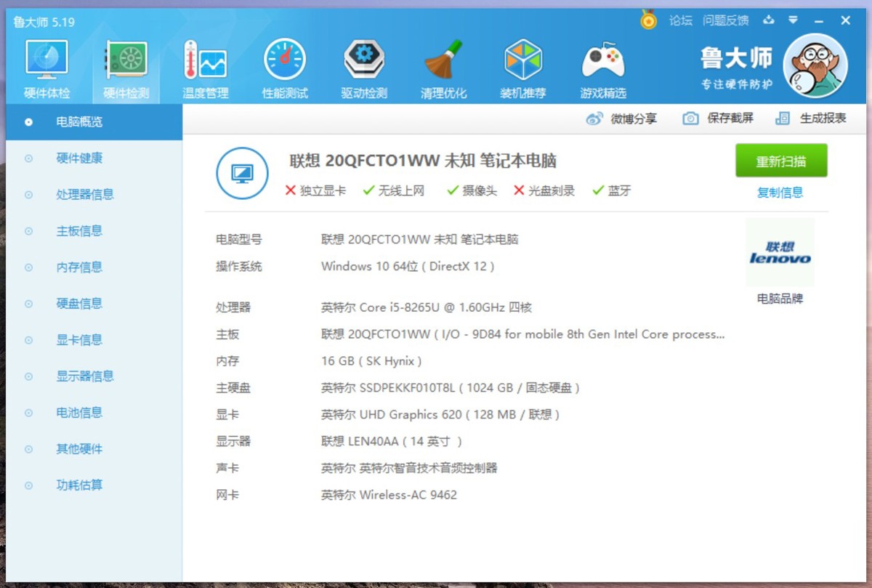Viewport: 872px width, 588px height.
Task: Click the gold medal icon in title bar
Action: coord(648,20)
